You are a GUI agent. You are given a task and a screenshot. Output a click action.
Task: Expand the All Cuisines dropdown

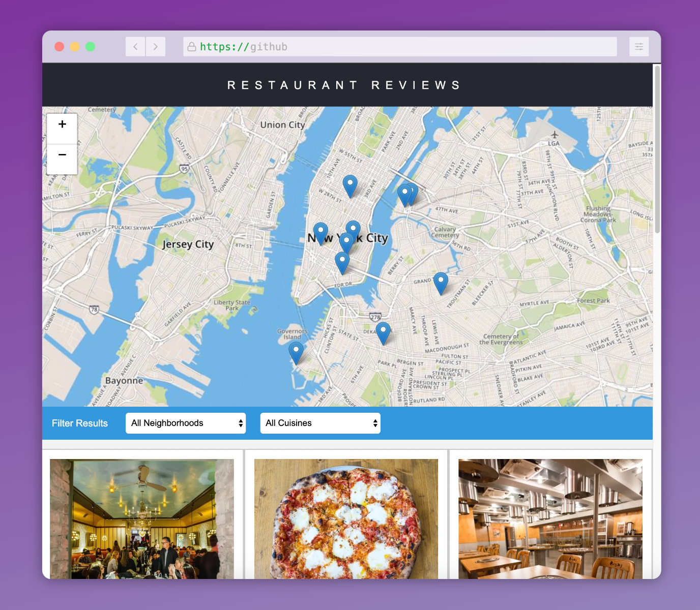point(320,423)
